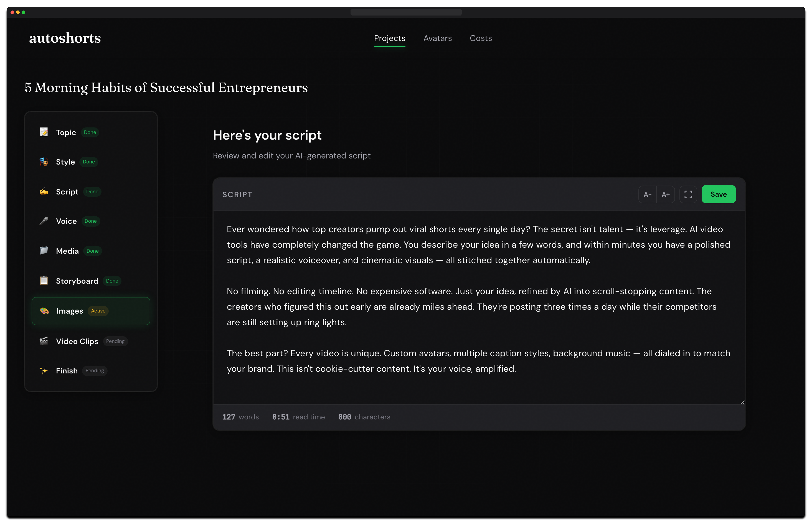Open the Storyboard step's clipboard icon
The image size is (812, 523).
(x=44, y=281)
